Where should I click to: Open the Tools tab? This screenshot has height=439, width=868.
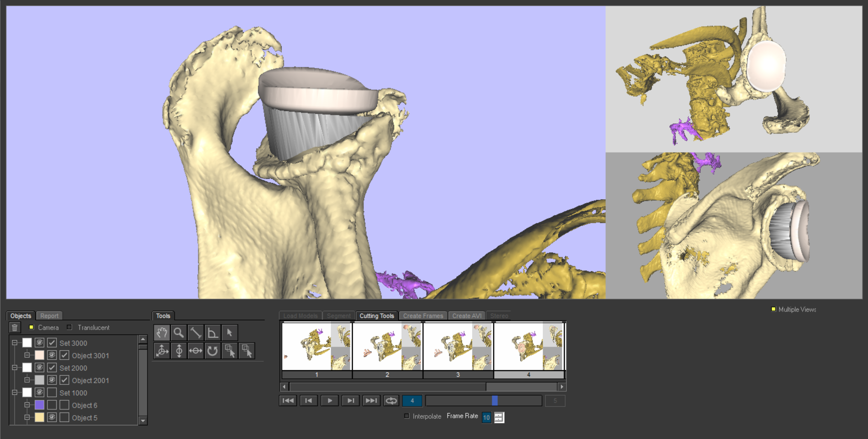point(163,316)
